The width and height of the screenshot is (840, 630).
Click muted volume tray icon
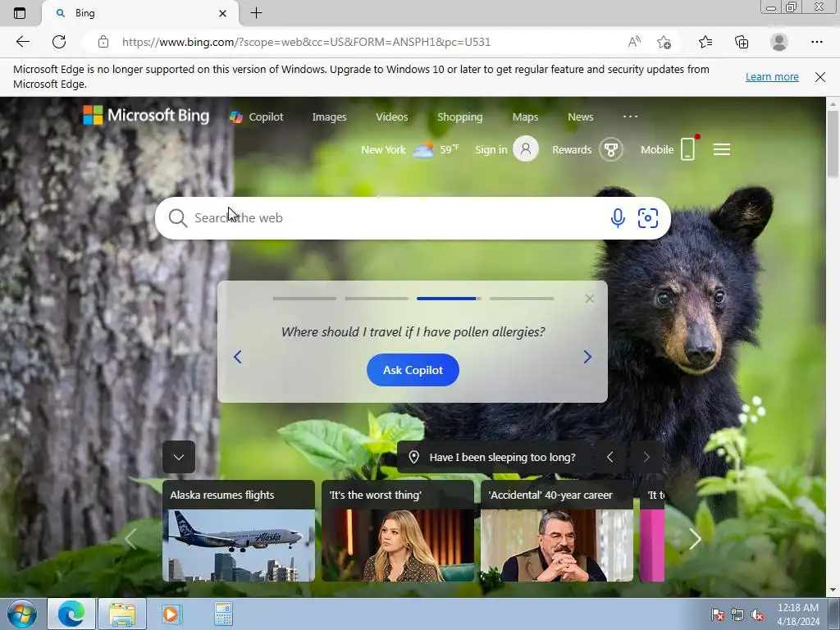tap(757, 615)
